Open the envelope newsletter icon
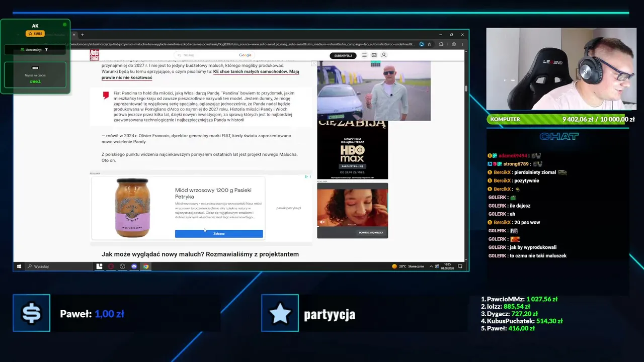644x362 pixels. pyautogui.click(x=374, y=55)
